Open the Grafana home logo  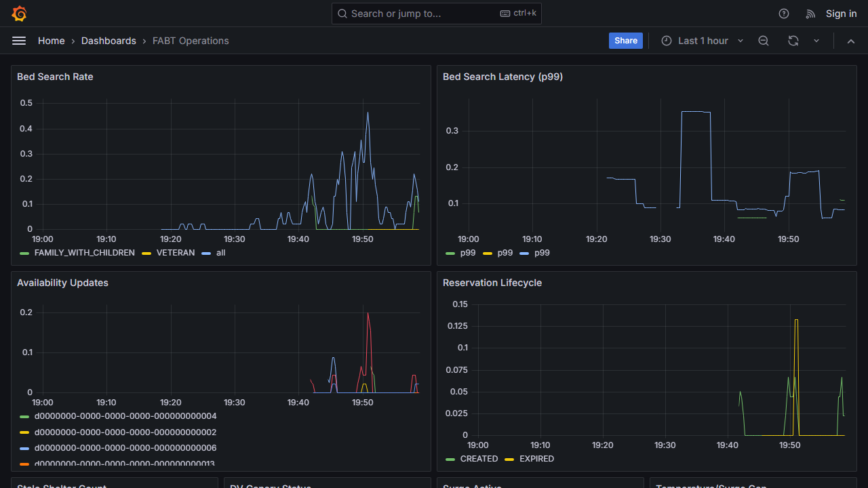point(18,14)
